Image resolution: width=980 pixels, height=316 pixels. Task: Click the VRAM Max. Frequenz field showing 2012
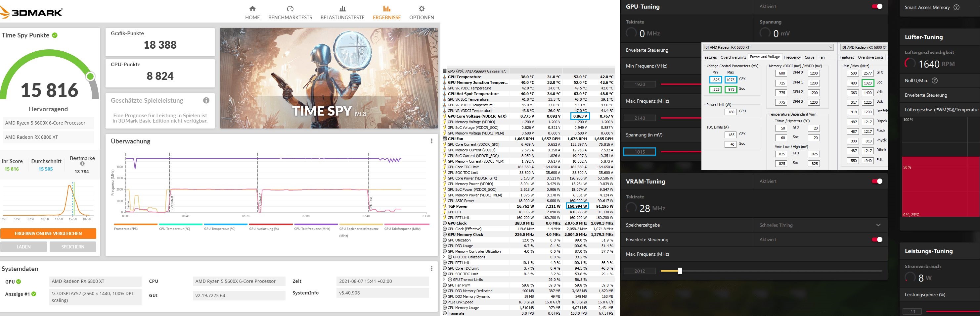pyautogui.click(x=640, y=271)
